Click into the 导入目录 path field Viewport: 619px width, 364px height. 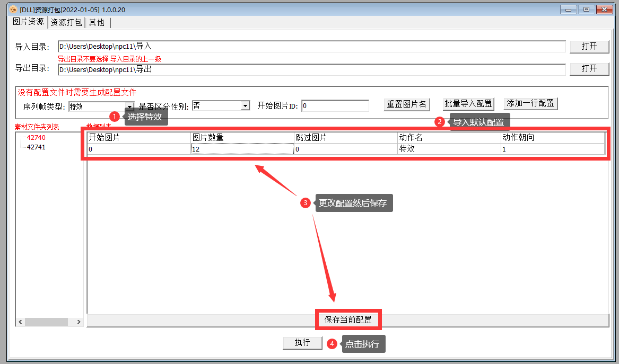(x=311, y=47)
